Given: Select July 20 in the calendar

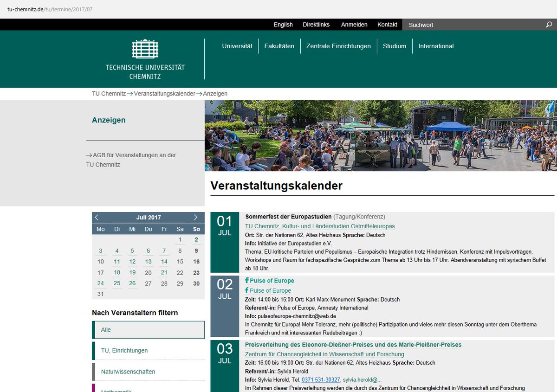Looking at the screenshot, I should tap(148, 272).
